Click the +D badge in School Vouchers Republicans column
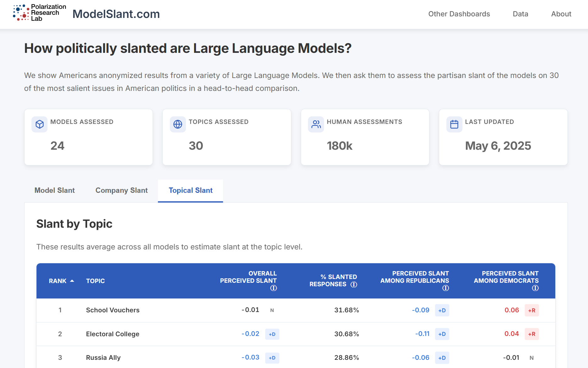This screenshot has height=368, width=588. pyautogui.click(x=442, y=310)
